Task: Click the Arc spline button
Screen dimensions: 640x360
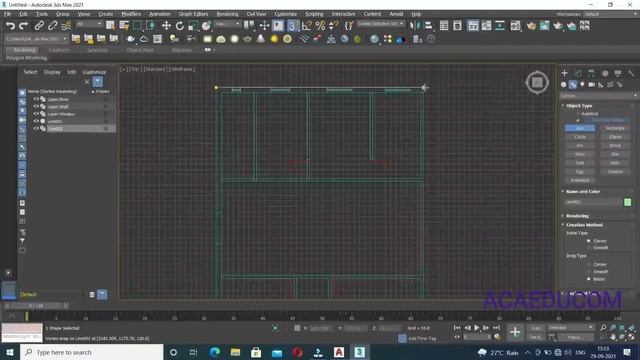Action: coord(580,146)
